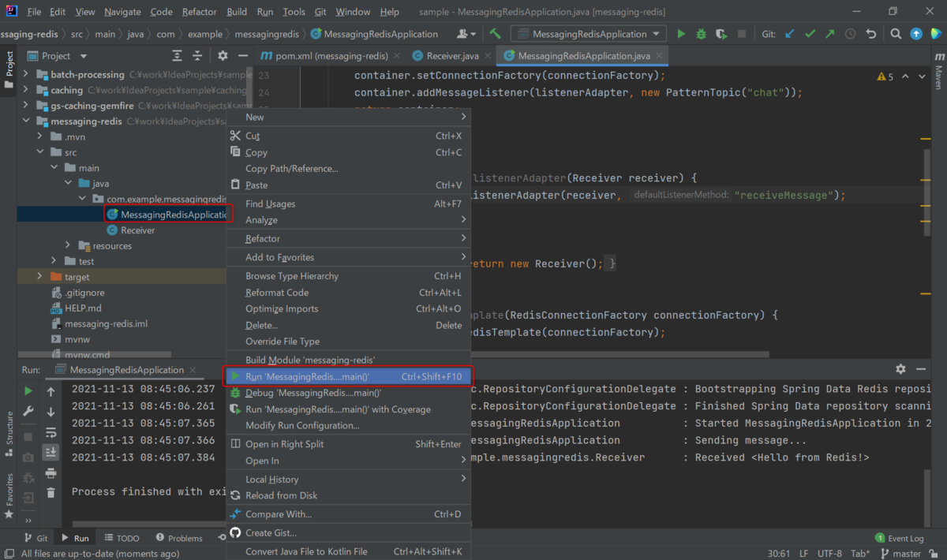Screen dimensions: 947x560
Task: Select the Debug bug icon in the toolbar
Action: click(x=701, y=34)
